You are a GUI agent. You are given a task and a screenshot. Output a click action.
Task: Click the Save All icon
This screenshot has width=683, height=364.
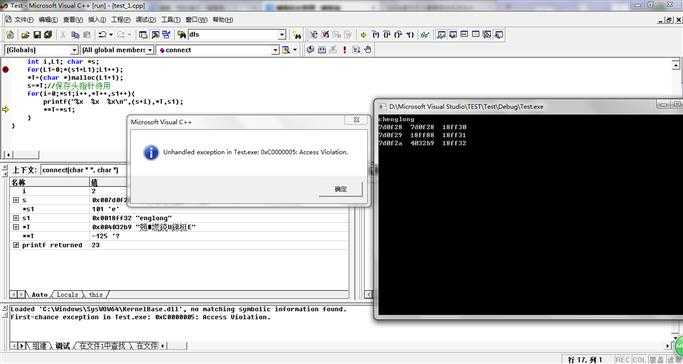pos(48,34)
